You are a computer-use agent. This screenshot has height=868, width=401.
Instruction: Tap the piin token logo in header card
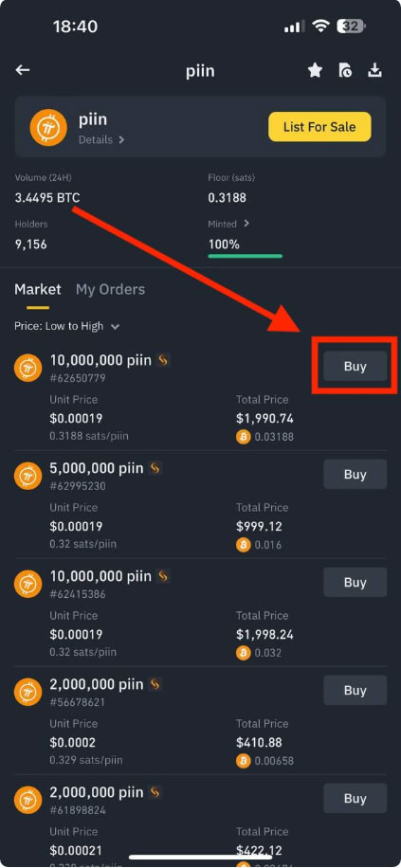[48, 127]
